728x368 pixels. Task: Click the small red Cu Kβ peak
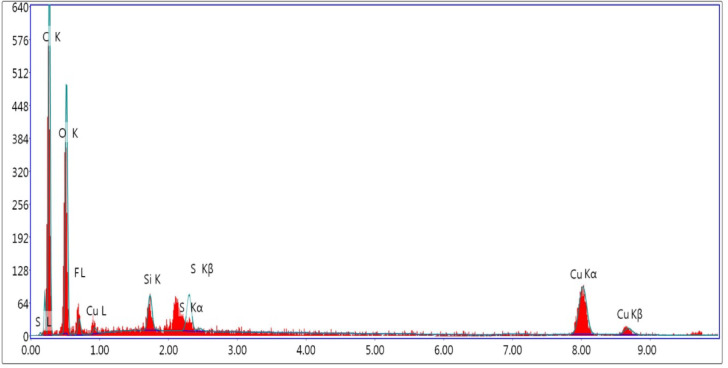coord(626,330)
